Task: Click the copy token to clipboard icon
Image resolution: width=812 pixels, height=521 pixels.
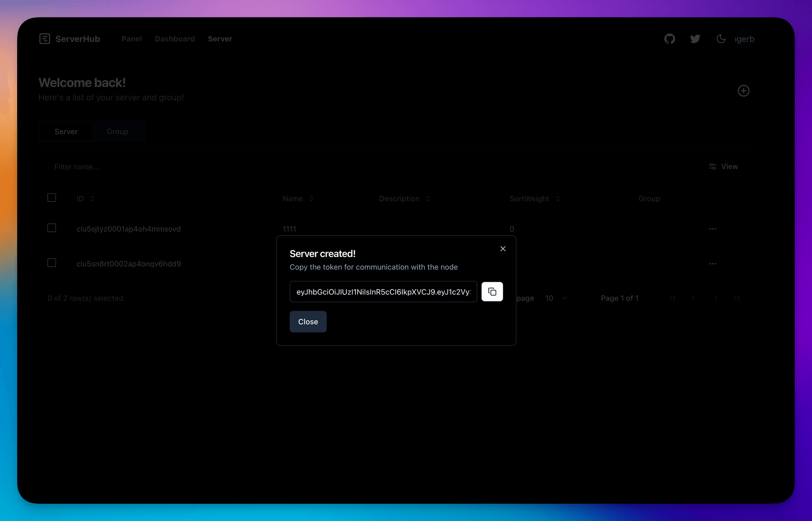Action: click(491, 291)
